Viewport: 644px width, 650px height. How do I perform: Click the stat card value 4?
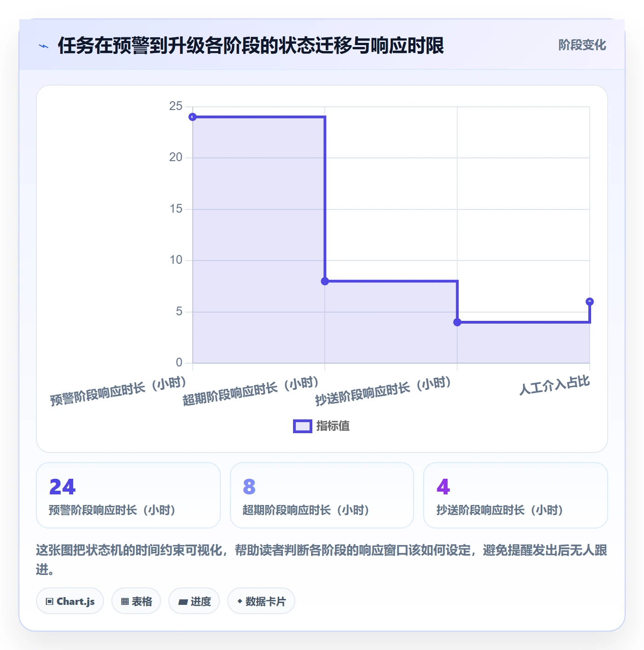pos(443,487)
